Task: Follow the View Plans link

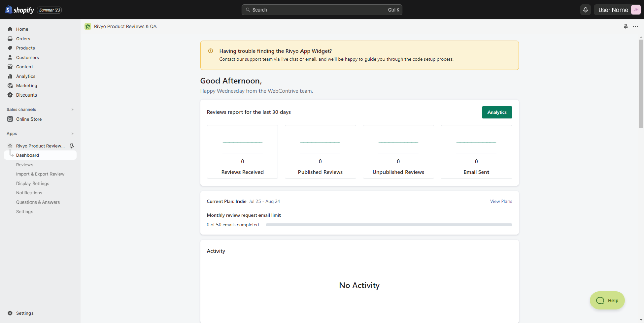Action: tap(501, 202)
